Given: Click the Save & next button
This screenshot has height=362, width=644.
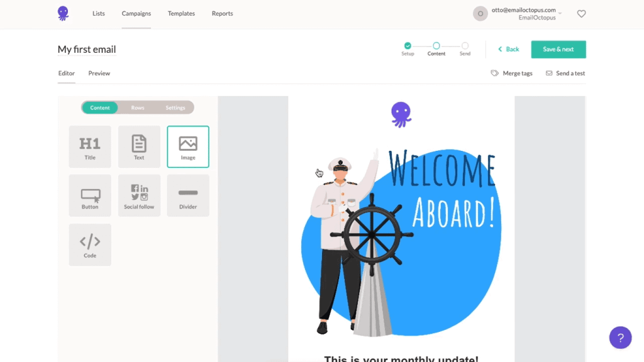Looking at the screenshot, I should tap(558, 49).
